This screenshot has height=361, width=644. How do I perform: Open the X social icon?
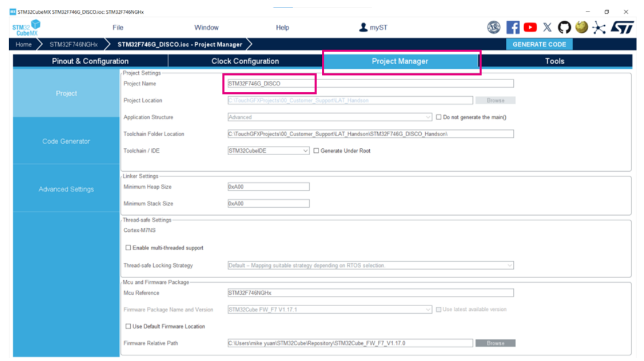547,28
